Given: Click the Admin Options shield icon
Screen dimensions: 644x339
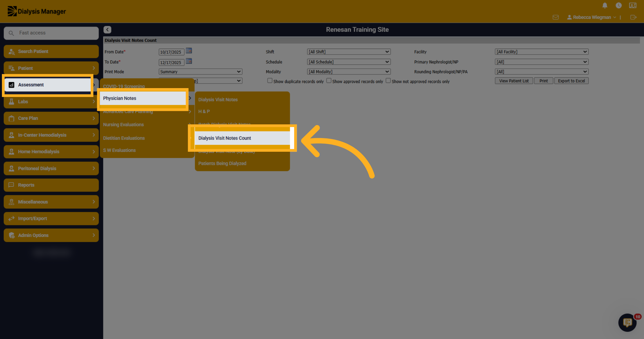Looking at the screenshot, I should coord(12,235).
